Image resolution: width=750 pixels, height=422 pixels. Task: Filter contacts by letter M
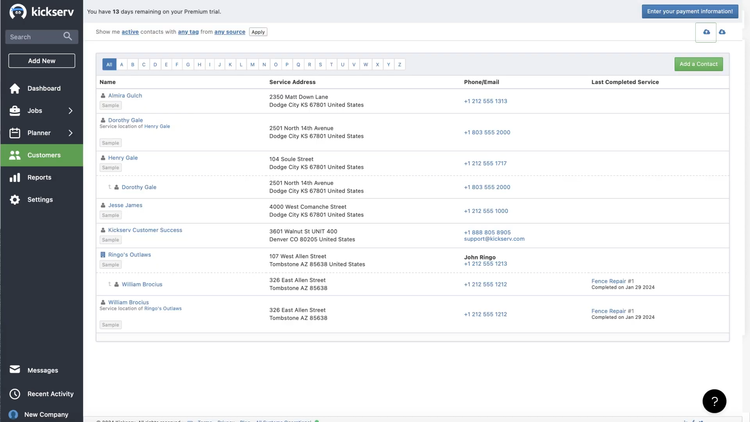(253, 65)
